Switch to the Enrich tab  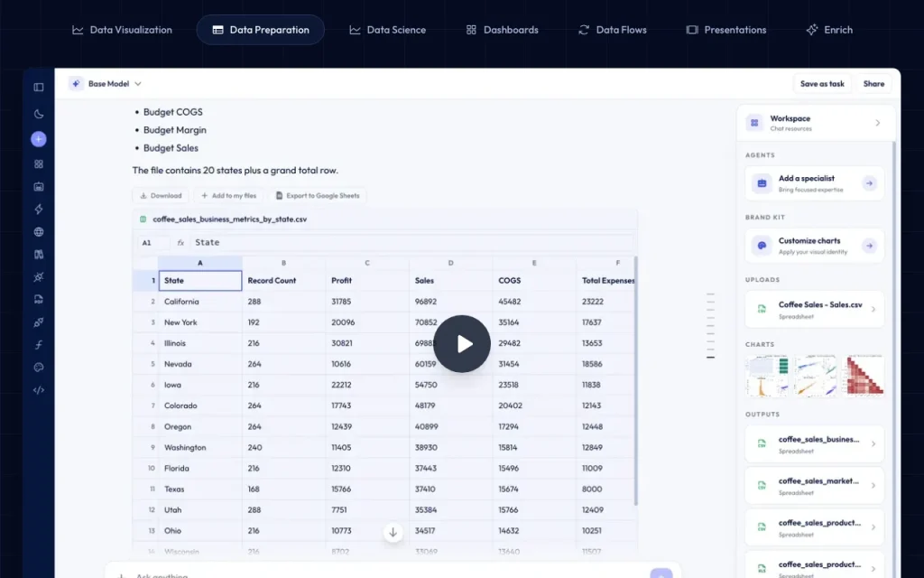pos(829,30)
